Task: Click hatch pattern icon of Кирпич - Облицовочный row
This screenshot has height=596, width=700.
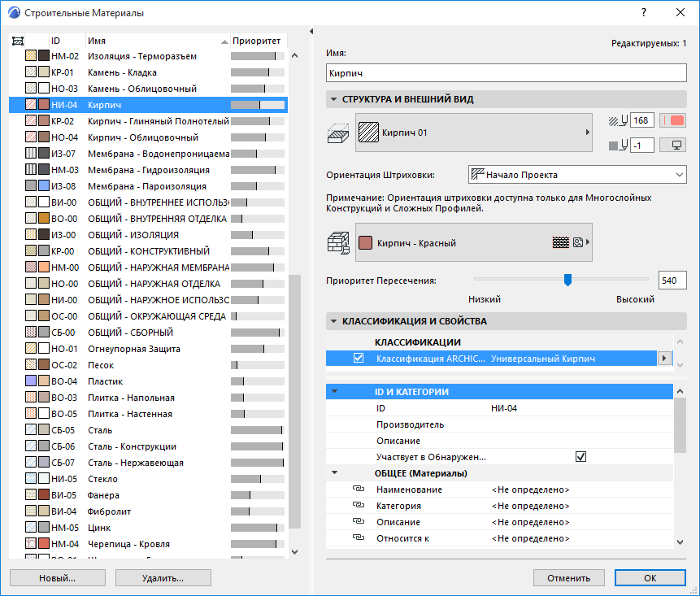Action: coord(31,137)
